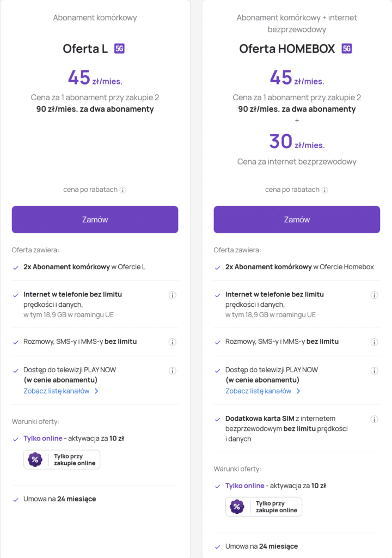This screenshot has height=558, width=392.
Task: Open info for Dodatkowa karta SIM
Action: 374,419
